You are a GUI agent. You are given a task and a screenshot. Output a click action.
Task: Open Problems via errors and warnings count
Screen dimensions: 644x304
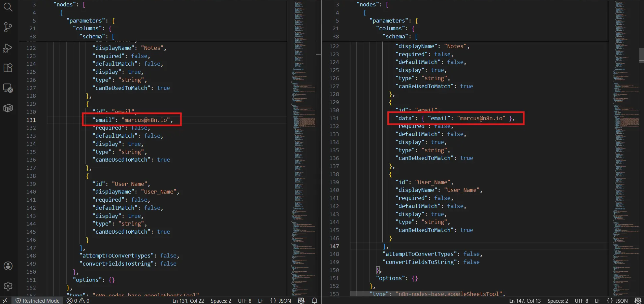coord(78,301)
